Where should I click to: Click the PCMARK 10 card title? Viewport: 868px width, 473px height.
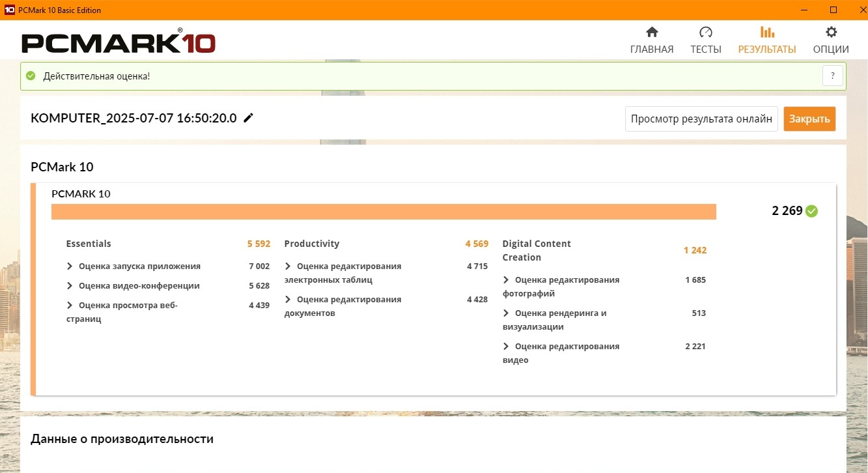81,193
